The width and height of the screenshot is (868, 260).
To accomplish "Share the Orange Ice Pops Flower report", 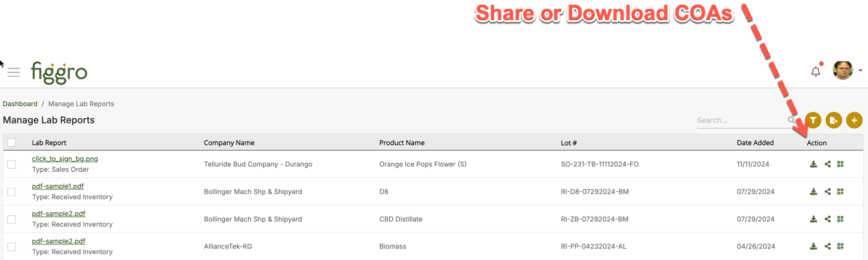I will [x=828, y=164].
